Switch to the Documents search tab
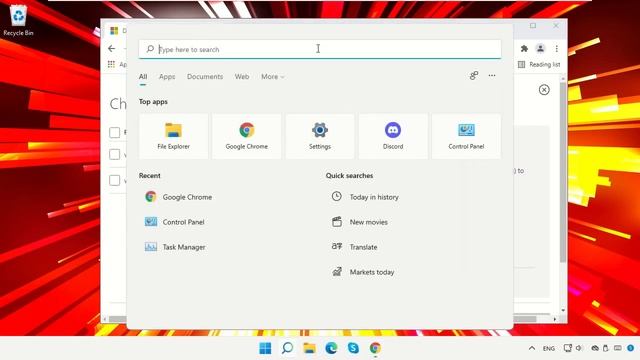This screenshot has width=640, height=360. (x=205, y=77)
